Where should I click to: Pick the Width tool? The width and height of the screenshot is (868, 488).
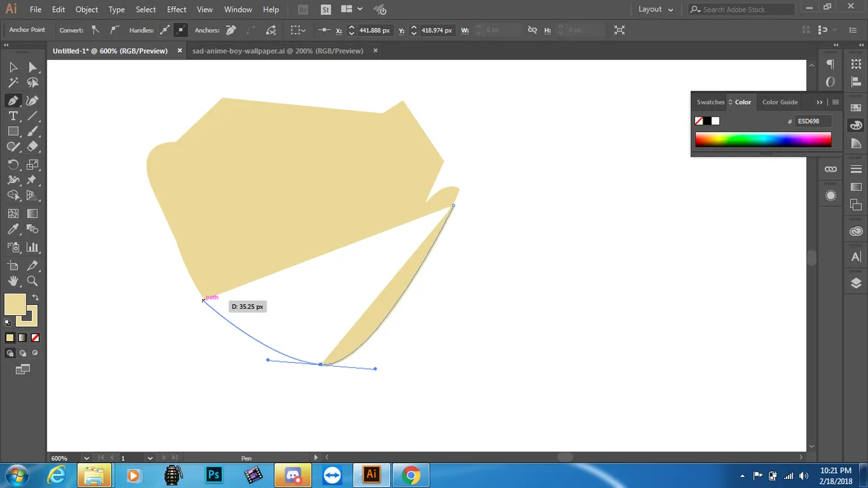(x=13, y=180)
